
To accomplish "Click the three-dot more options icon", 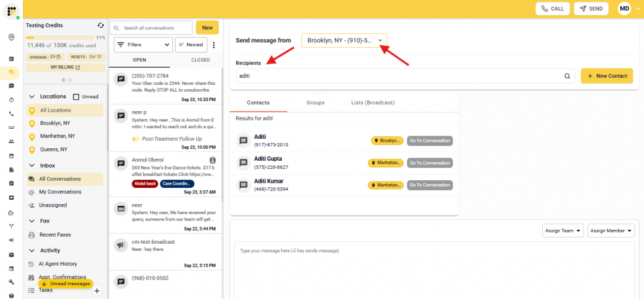I will (x=214, y=45).
